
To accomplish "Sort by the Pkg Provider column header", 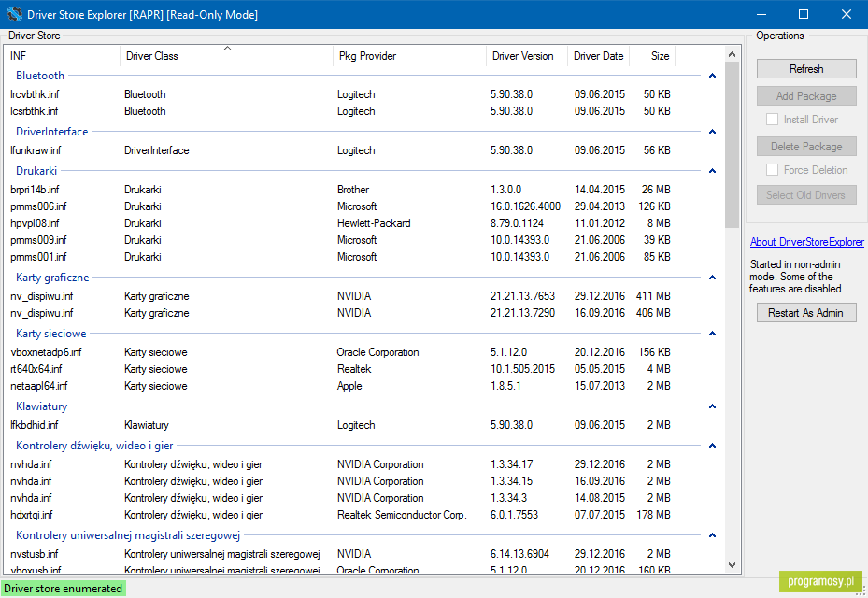I will [x=409, y=56].
